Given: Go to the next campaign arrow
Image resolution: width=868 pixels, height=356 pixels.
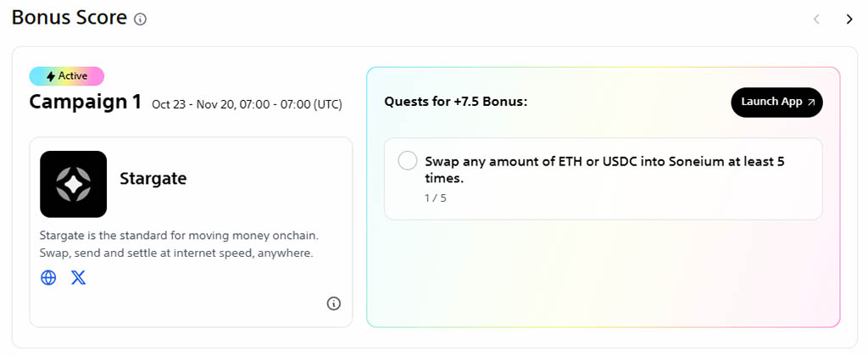Looking at the screenshot, I should pos(849,19).
